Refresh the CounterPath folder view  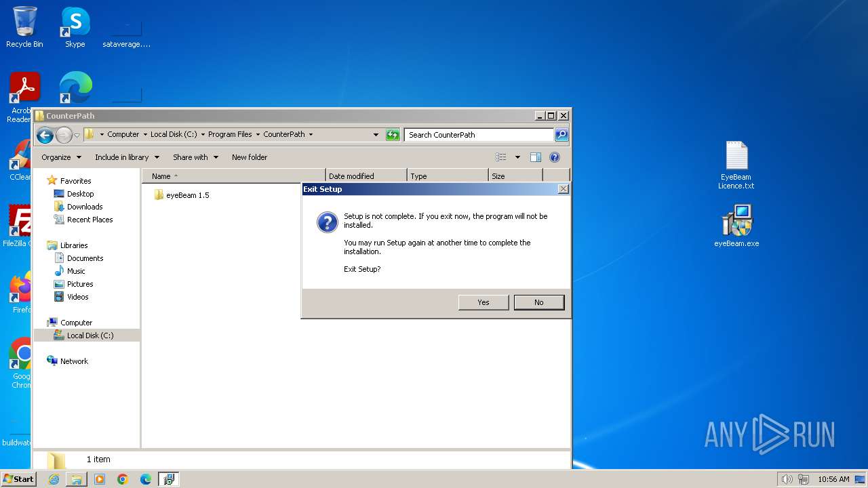click(393, 135)
